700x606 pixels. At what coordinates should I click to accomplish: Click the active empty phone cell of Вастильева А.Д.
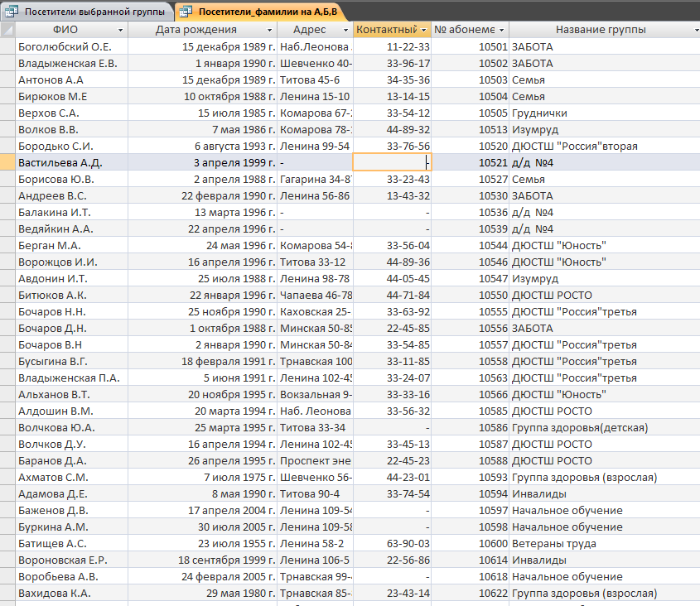point(392,162)
